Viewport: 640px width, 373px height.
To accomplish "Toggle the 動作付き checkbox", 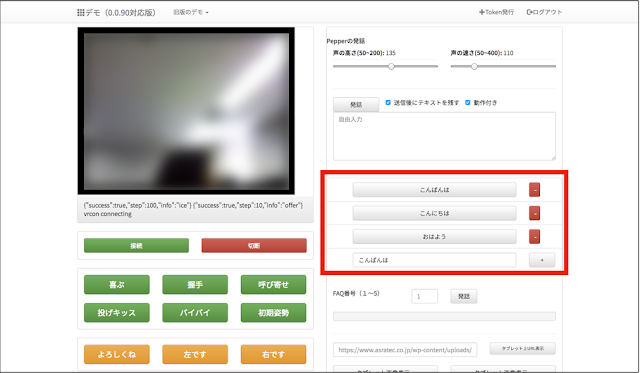I will click(x=468, y=102).
